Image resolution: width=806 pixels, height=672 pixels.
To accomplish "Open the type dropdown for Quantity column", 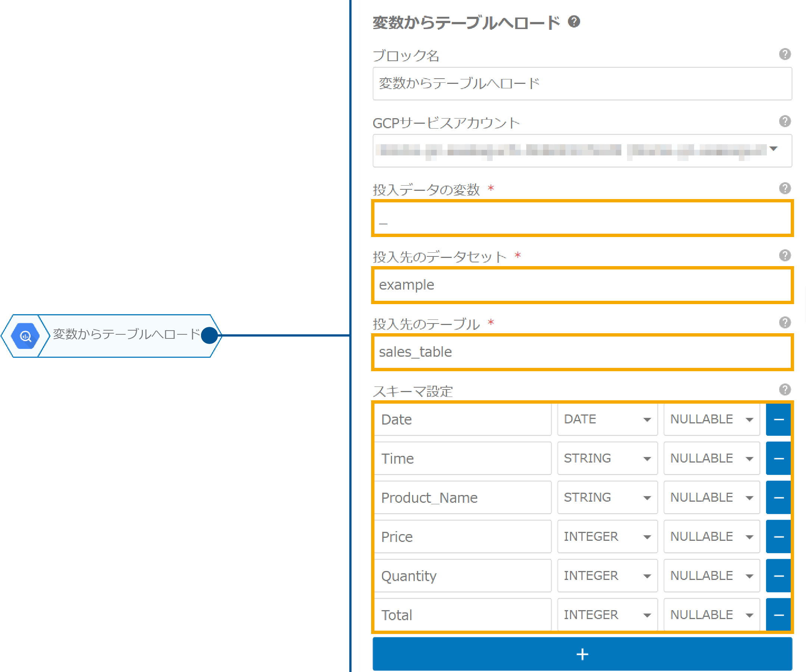I will (x=608, y=576).
